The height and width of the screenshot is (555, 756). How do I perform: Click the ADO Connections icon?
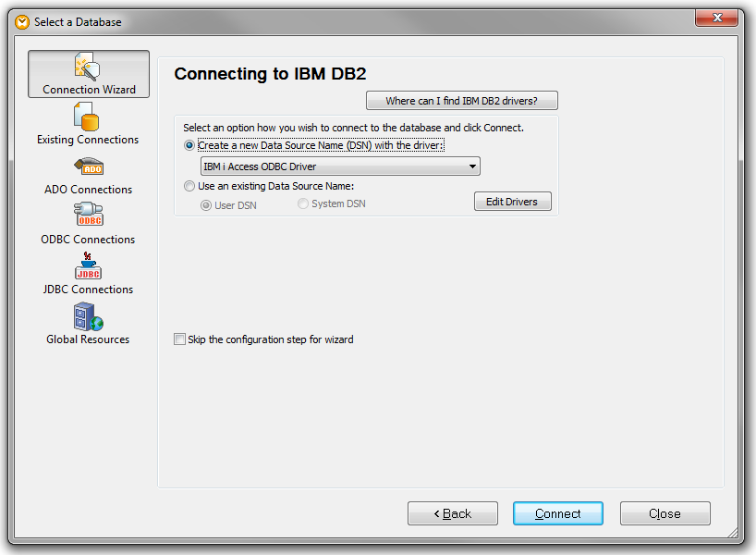[88, 166]
